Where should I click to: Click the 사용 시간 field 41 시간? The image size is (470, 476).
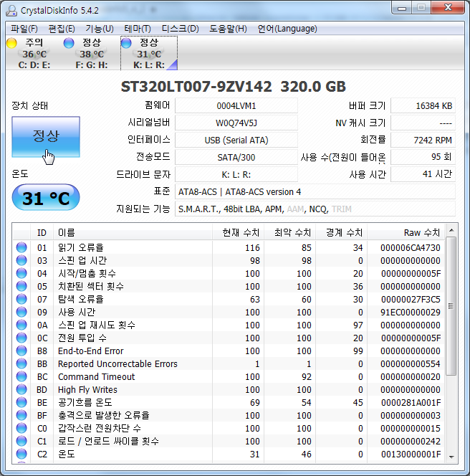(423, 174)
